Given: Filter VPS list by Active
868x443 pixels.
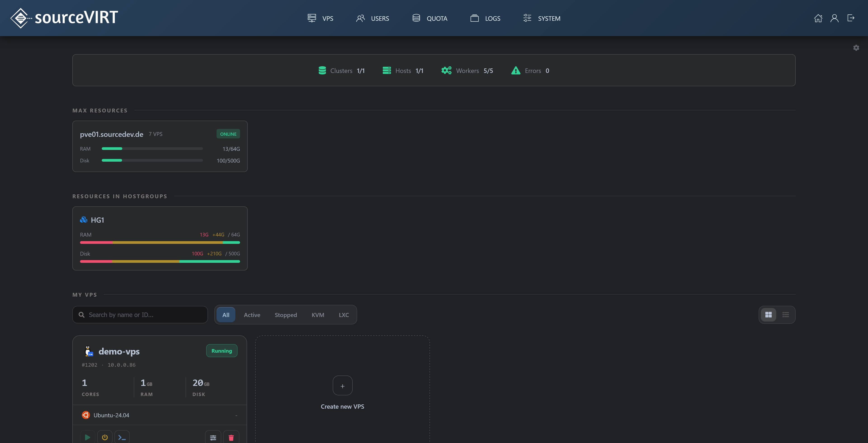Looking at the screenshot, I should (252, 315).
